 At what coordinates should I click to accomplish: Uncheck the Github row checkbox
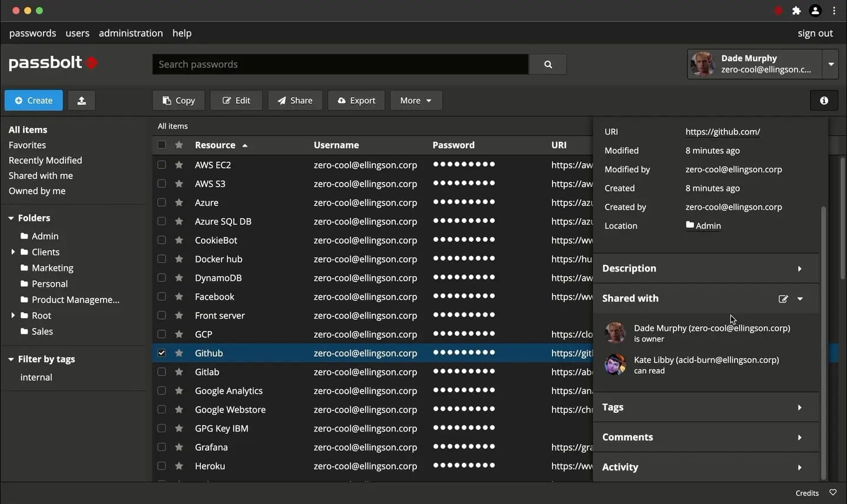161,353
